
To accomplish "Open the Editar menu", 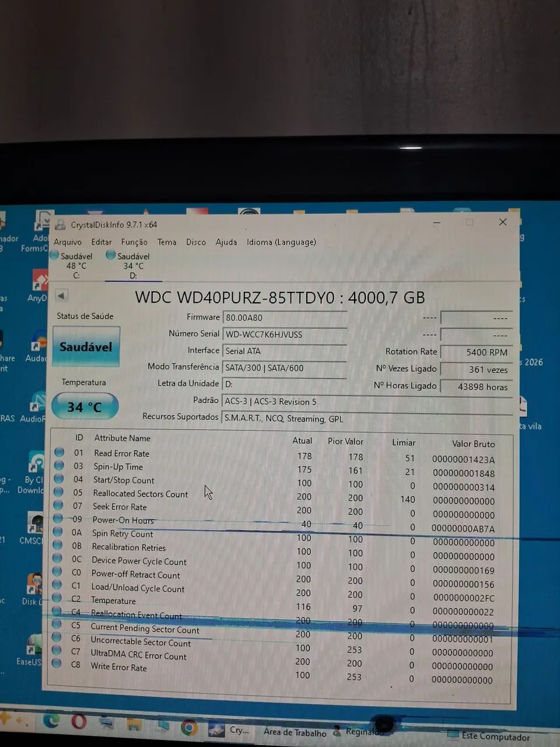I will 101,242.
